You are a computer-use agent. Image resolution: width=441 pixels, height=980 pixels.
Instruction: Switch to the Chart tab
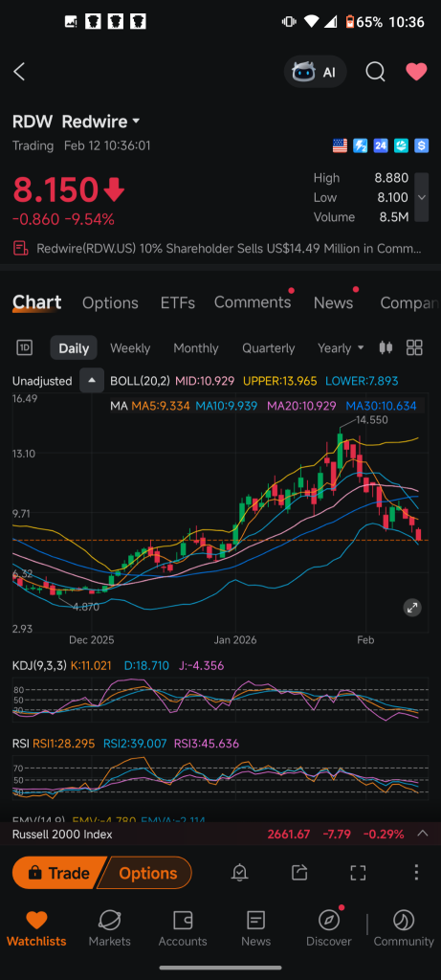[37, 302]
